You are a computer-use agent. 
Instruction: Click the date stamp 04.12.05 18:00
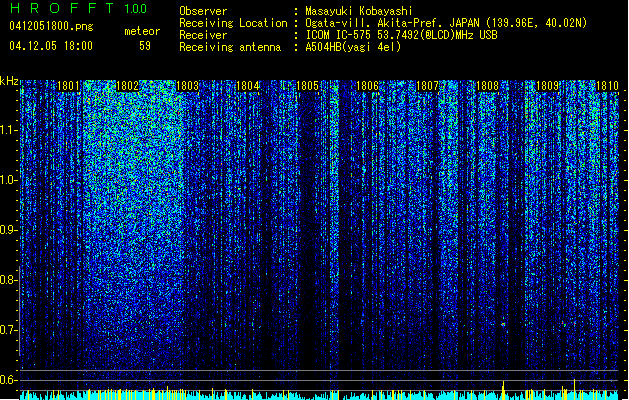point(51,46)
